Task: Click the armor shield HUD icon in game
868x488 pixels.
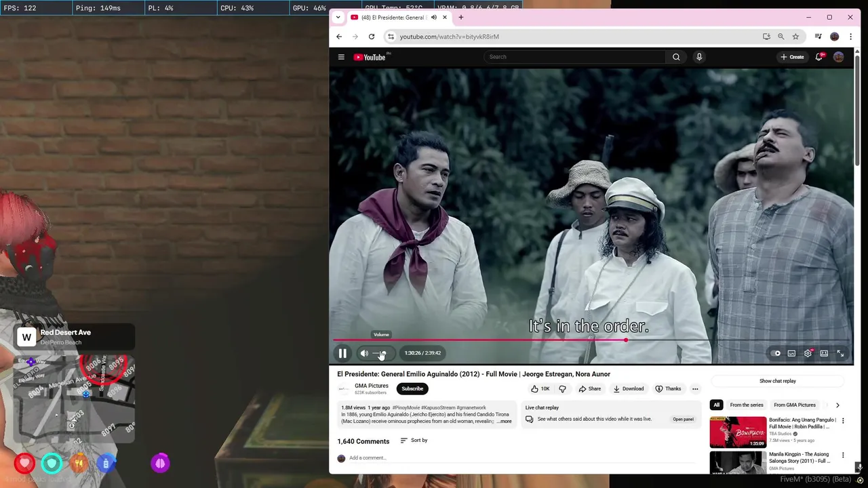Action: pyautogui.click(x=52, y=463)
